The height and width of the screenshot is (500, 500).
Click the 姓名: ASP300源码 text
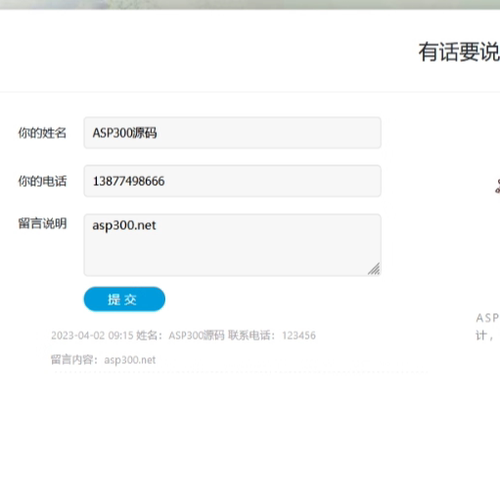point(180,335)
